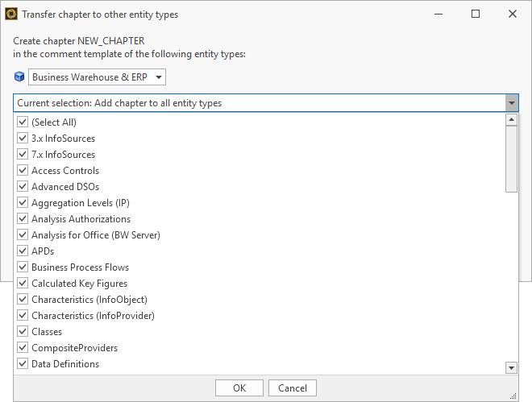Uncheck the Advanced DSOs checkbox
Image resolution: width=532 pixels, height=402 pixels.
(x=23, y=187)
